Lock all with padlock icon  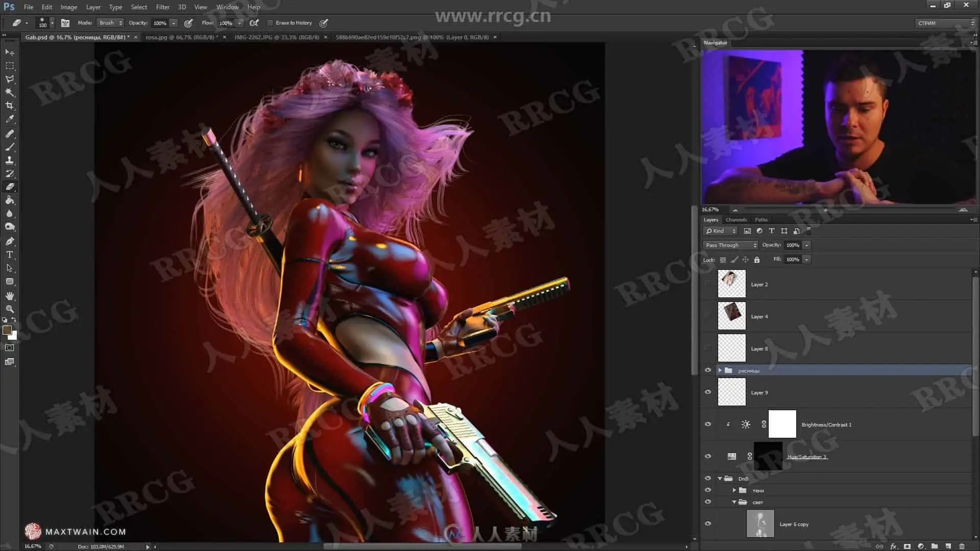pyautogui.click(x=757, y=260)
